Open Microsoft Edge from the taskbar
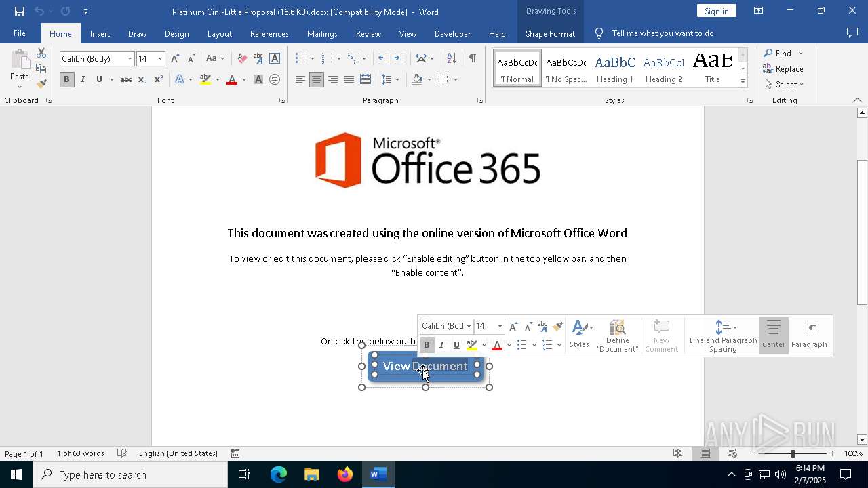 tap(279, 475)
